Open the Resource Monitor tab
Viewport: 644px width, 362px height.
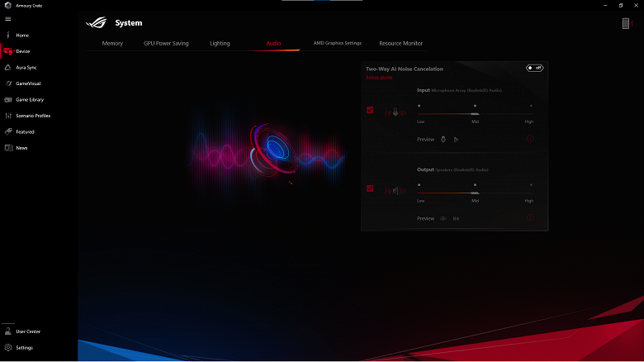point(401,43)
